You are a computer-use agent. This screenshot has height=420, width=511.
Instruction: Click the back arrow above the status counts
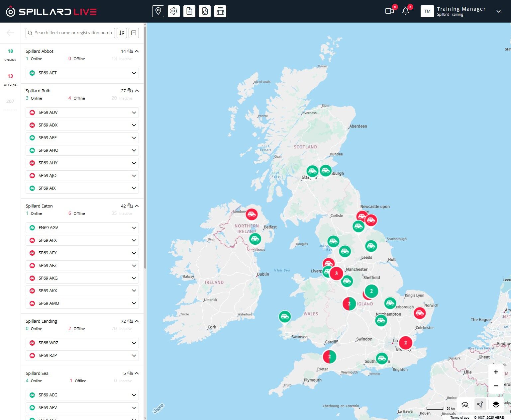coord(10,33)
